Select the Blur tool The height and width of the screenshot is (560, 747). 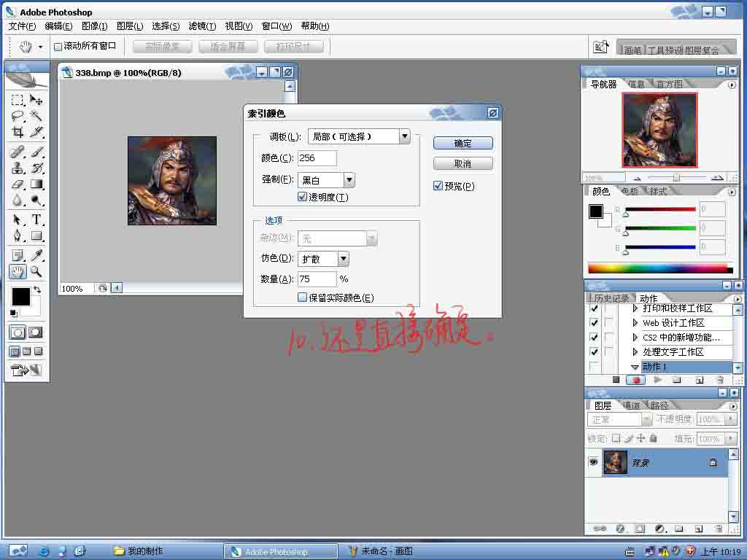pyautogui.click(x=18, y=200)
